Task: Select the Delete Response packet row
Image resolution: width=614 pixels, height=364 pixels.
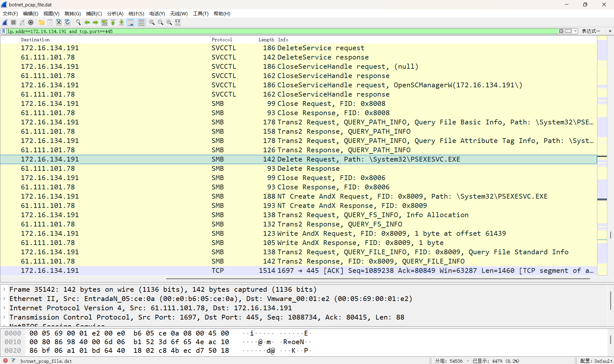Action: (299, 169)
